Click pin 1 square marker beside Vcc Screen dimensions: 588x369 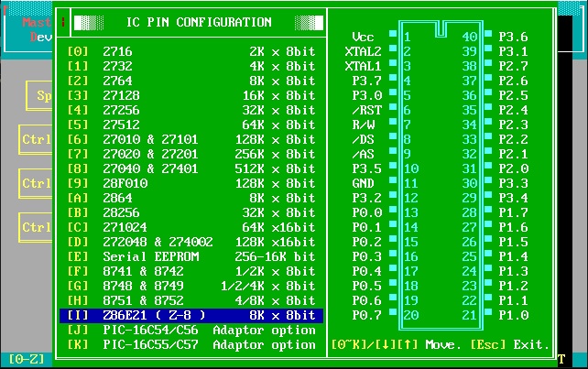coord(393,33)
